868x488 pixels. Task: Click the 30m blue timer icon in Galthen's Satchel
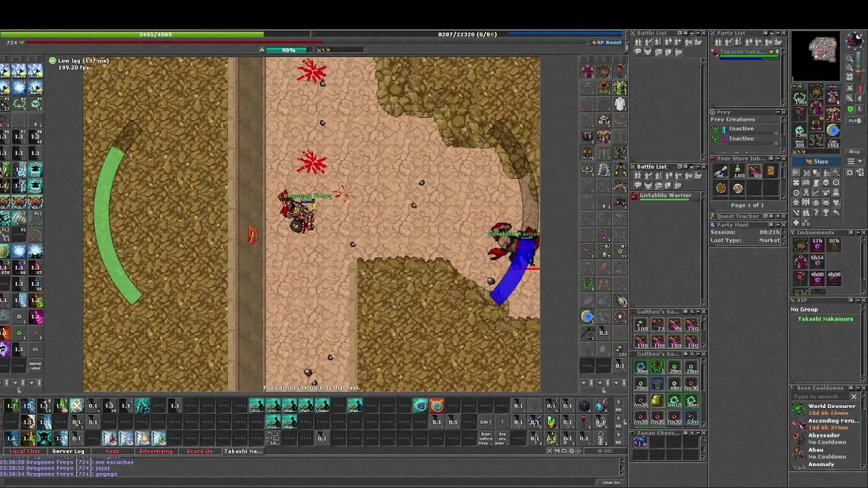click(x=641, y=368)
